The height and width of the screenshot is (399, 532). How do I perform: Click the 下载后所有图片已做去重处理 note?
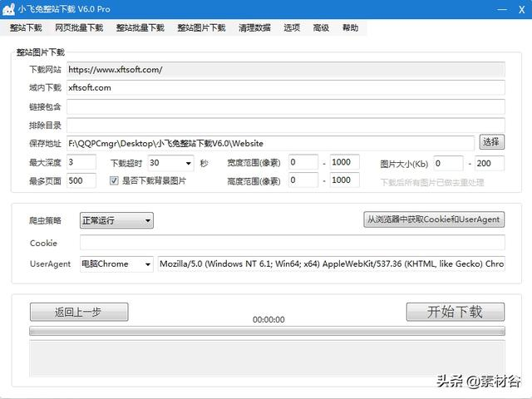432,183
